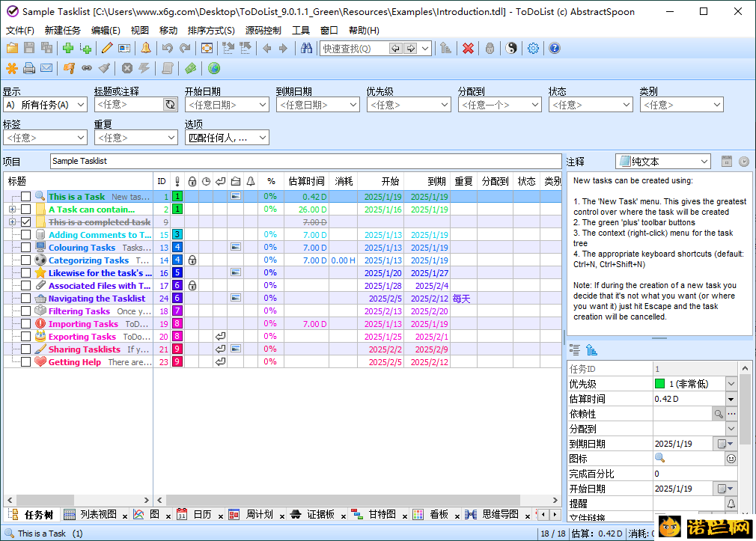Click the print tasklist printer icon
Image resolution: width=756 pixels, height=541 pixels.
point(29,69)
